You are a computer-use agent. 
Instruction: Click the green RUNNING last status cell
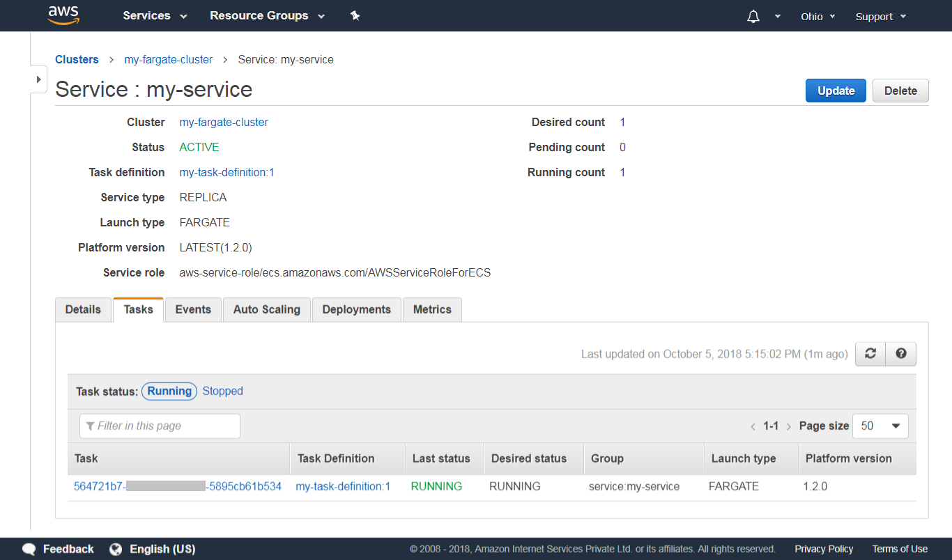point(436,487)
